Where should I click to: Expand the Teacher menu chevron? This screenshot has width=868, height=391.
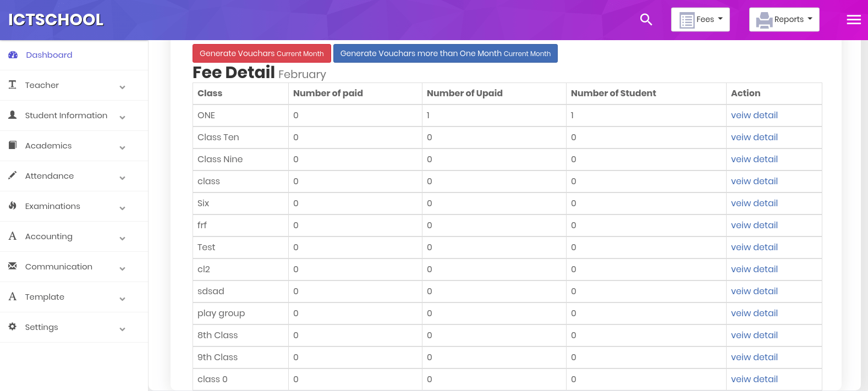click(122, 87)
